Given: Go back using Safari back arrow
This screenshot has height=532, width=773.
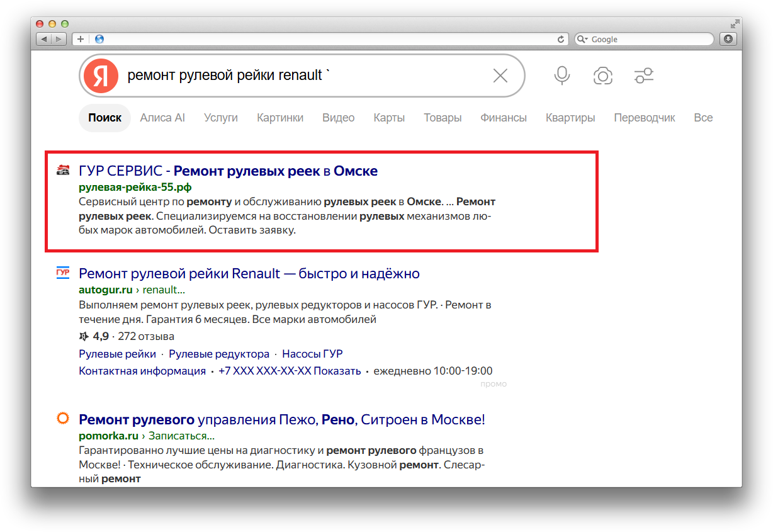Looking at the screenshot, I should [x=44, y=39].
